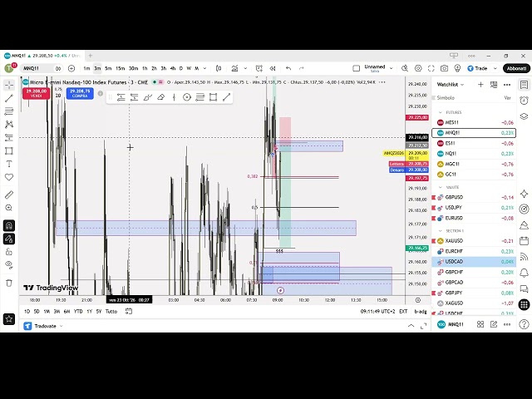Viewport: 532px width, 399px height.
Task: Toggle b-adg adjustment setting
Action: (421, 312)
